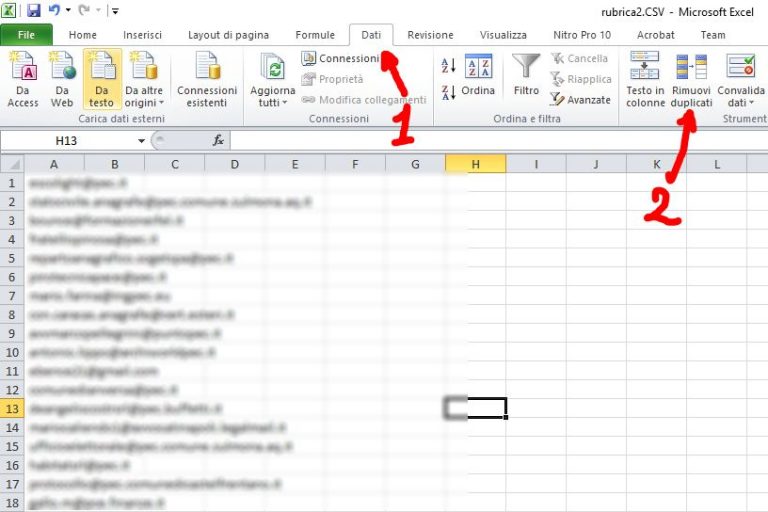This screenshot has width=768, height=512.
Task: Click the Cancella filter button
Action: [x=579, y=58]
